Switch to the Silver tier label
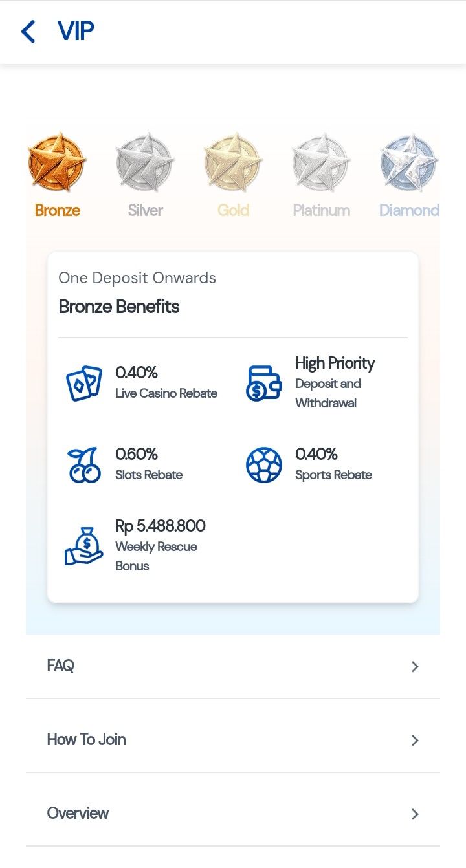 (145, 210)
